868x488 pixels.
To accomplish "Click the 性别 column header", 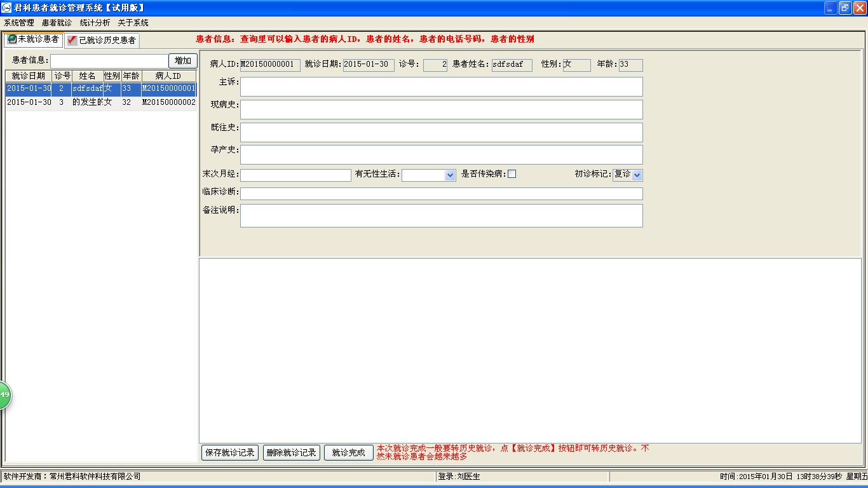I will 112,76.
